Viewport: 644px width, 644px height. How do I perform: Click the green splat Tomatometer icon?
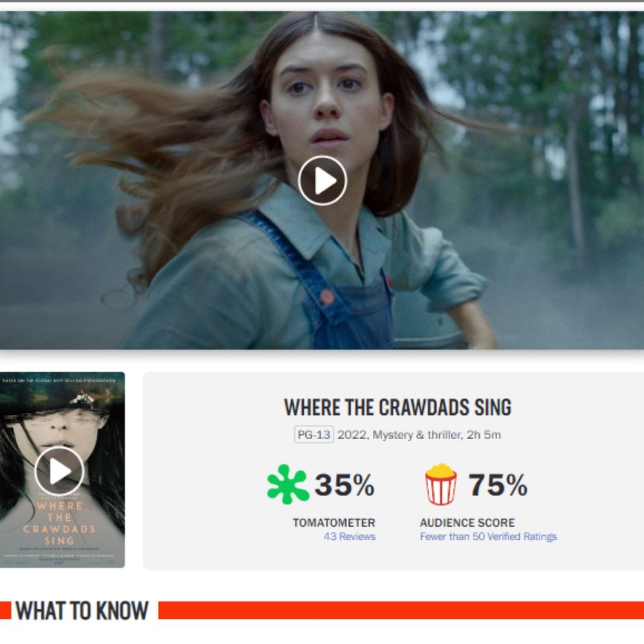pyautogui.click(x=288, y=484)
